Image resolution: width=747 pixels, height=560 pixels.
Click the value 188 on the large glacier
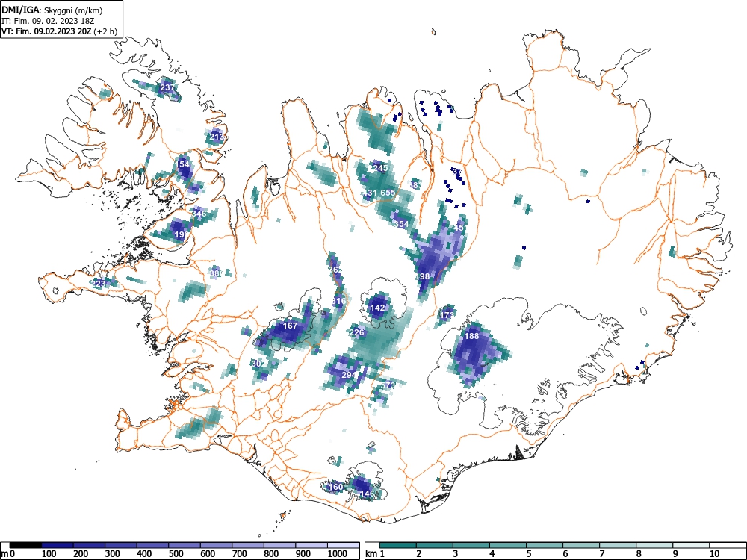coord(471,336)
